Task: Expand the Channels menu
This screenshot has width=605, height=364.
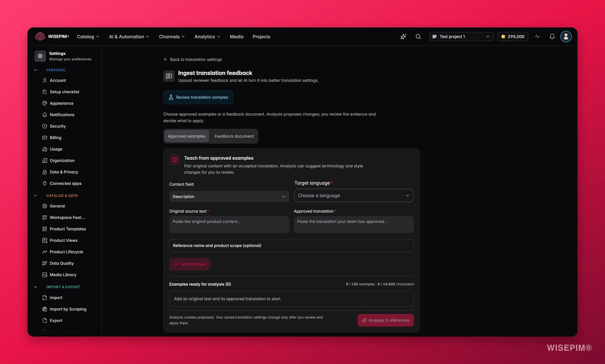Action: pos(172,37)
